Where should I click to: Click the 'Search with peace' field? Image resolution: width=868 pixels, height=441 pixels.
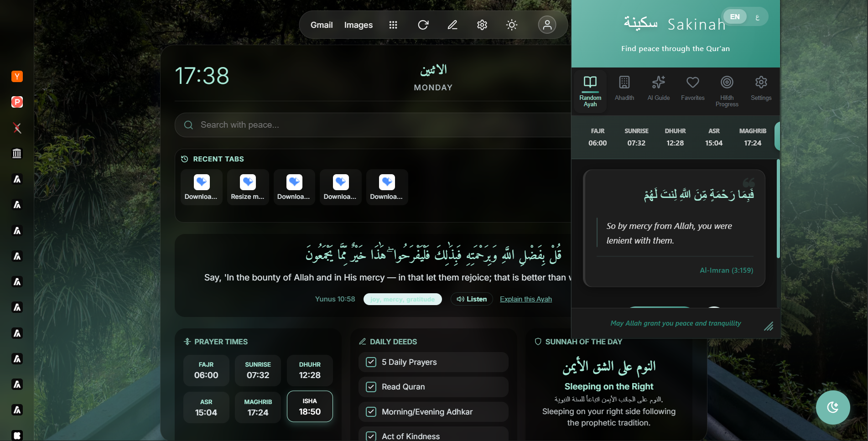point(319,125)
